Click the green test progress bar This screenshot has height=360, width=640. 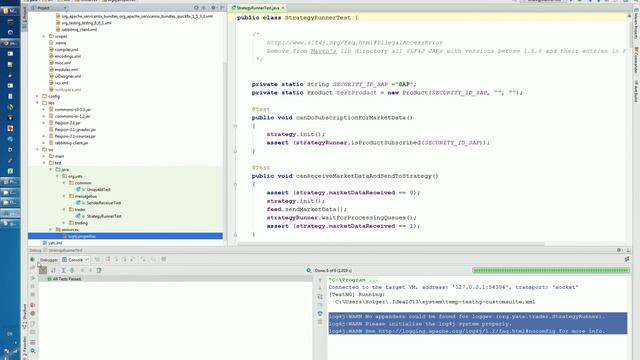coord(550,270)
